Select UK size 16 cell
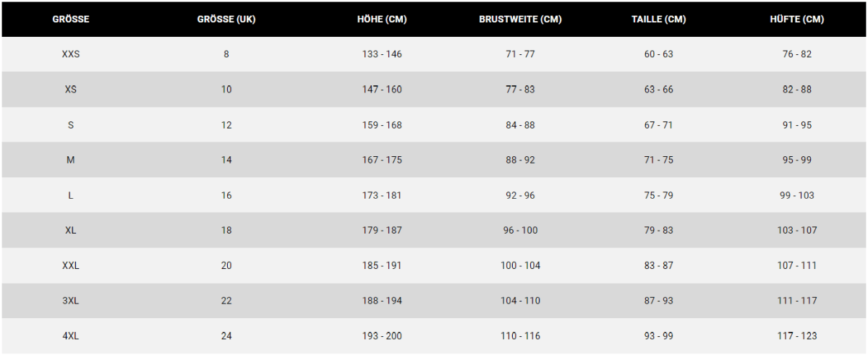 [x=226, y=195]
